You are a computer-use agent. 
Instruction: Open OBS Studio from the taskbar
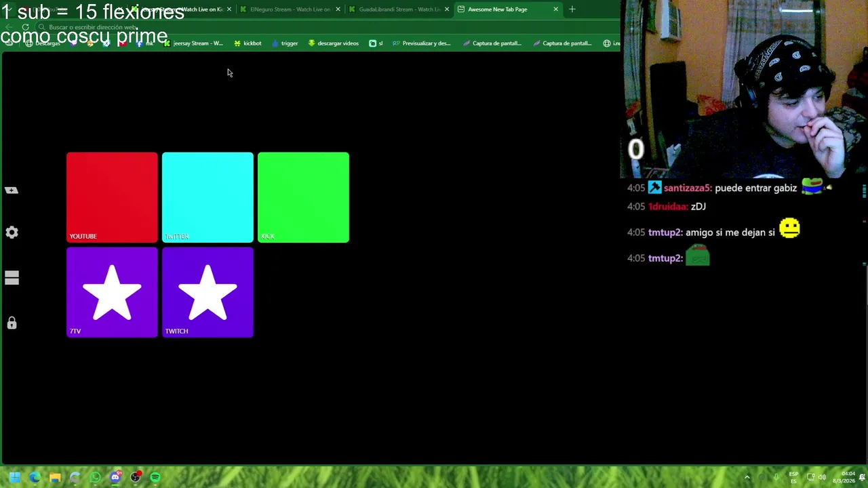pyautogui.click(x=135, y=477)
